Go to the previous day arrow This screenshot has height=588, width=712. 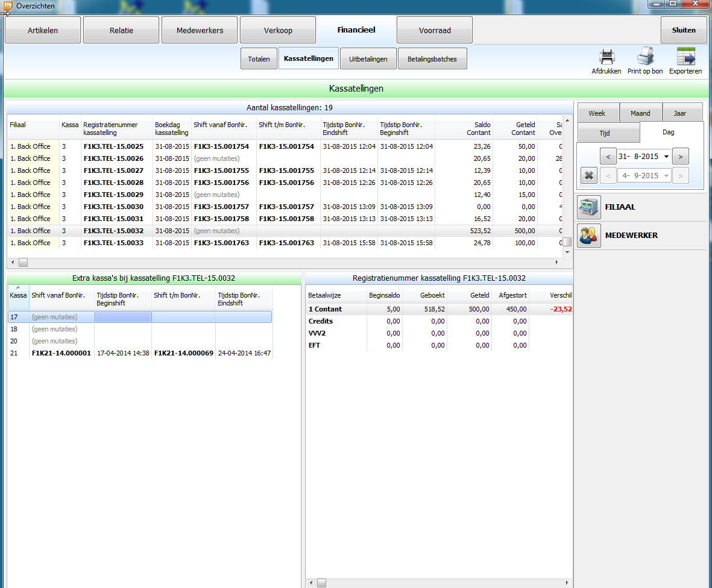pos(608,157)
